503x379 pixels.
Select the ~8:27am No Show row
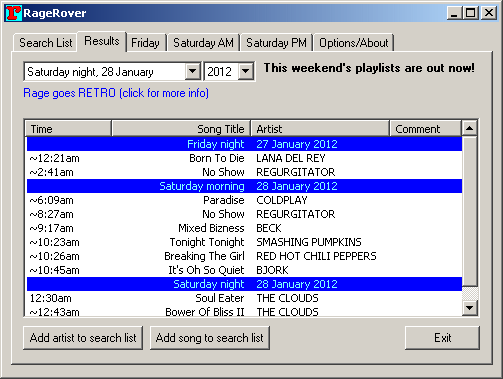244,214
